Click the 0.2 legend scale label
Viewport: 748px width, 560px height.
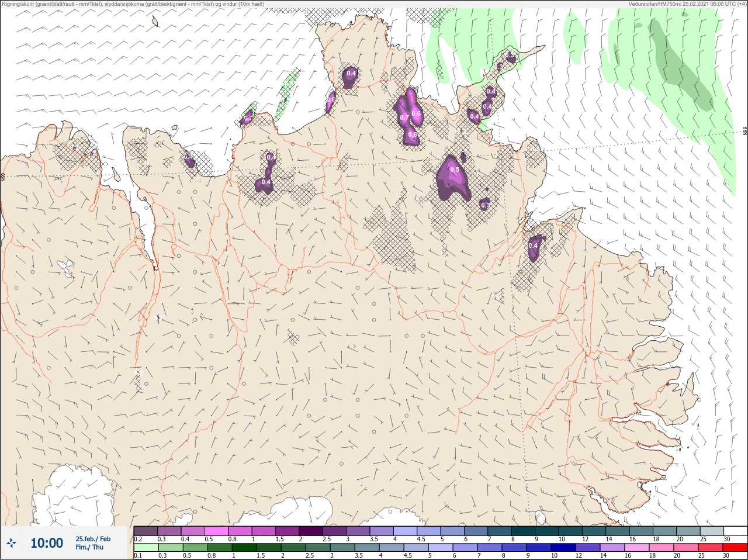[x=138, y=539]
